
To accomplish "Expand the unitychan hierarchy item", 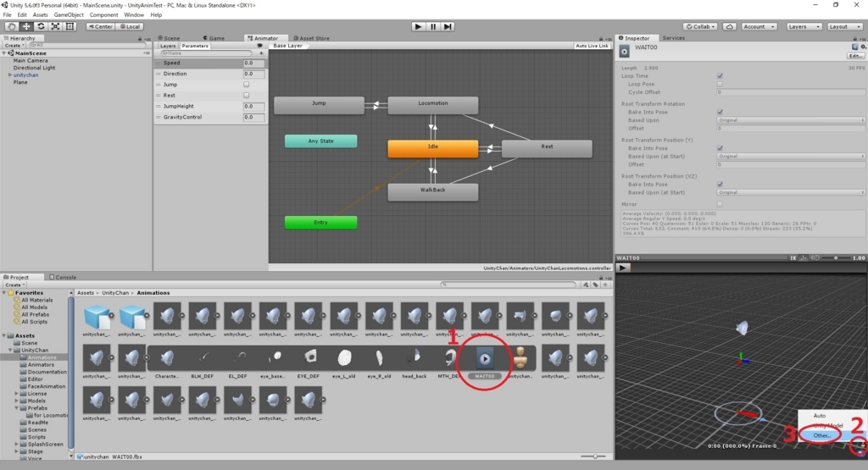I will point(9,75).
